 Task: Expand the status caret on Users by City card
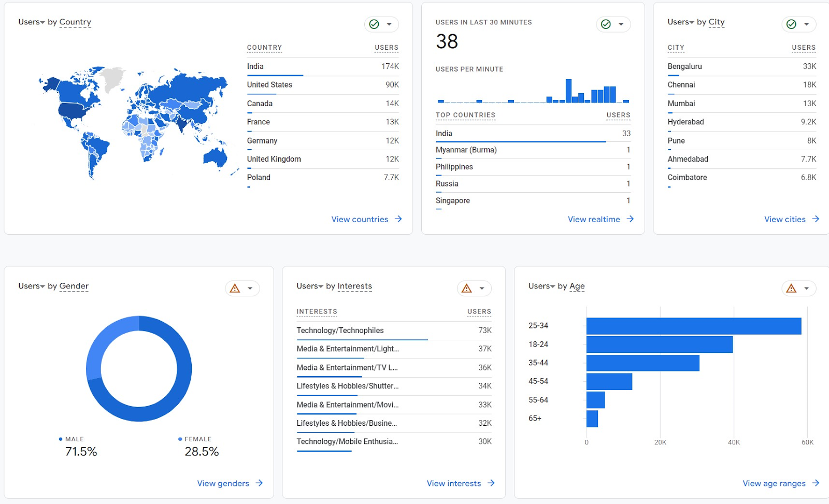[x=806, y=24]
